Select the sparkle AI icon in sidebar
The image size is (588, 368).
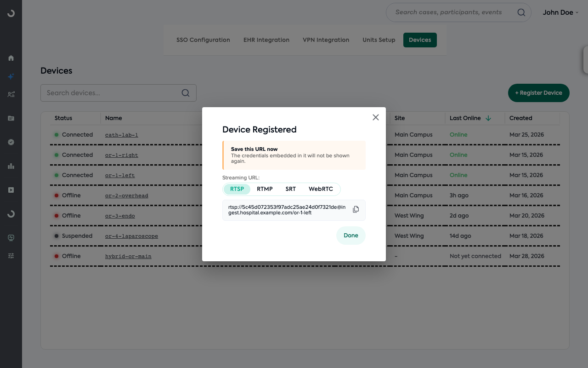(x=11, y=76)
